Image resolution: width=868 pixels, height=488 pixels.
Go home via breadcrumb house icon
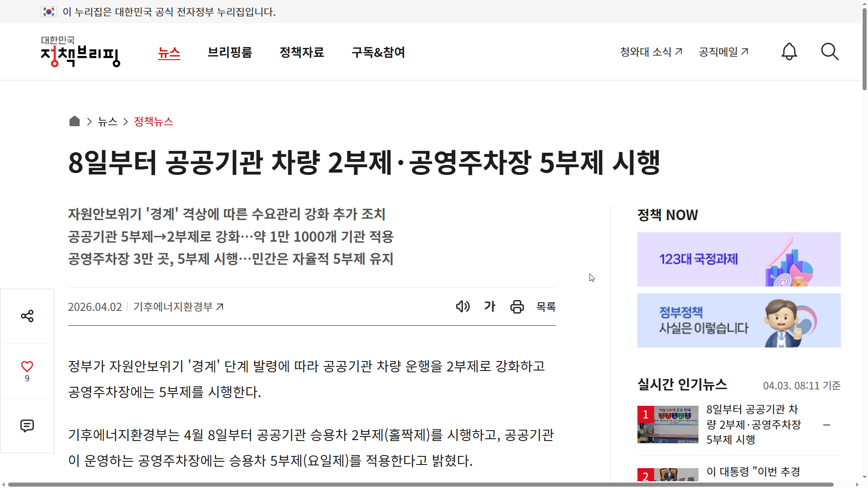click(74, 121)
